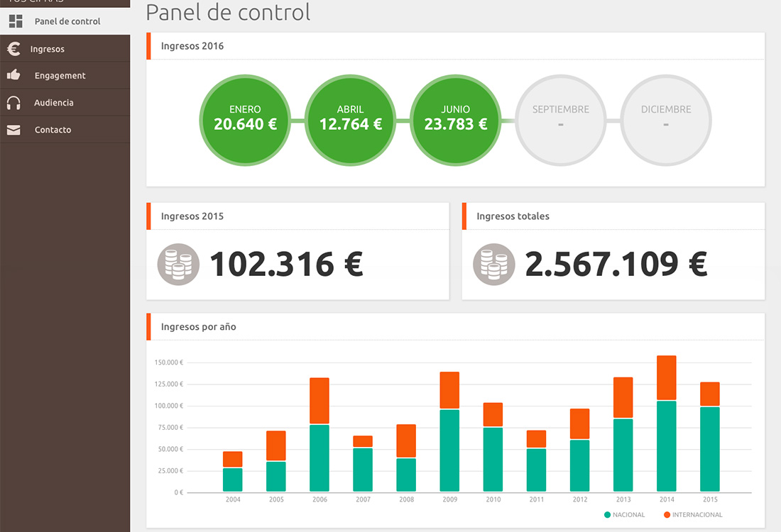Screen dimensions: 781x532
Task: Click the coins icon in Ingresos 2015
Action: (178, 265)
